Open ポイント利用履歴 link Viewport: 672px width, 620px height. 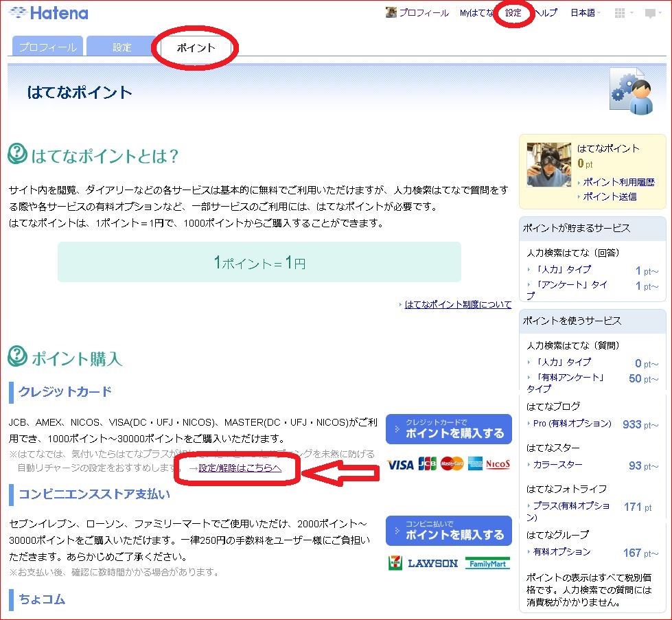coord(618,182)
